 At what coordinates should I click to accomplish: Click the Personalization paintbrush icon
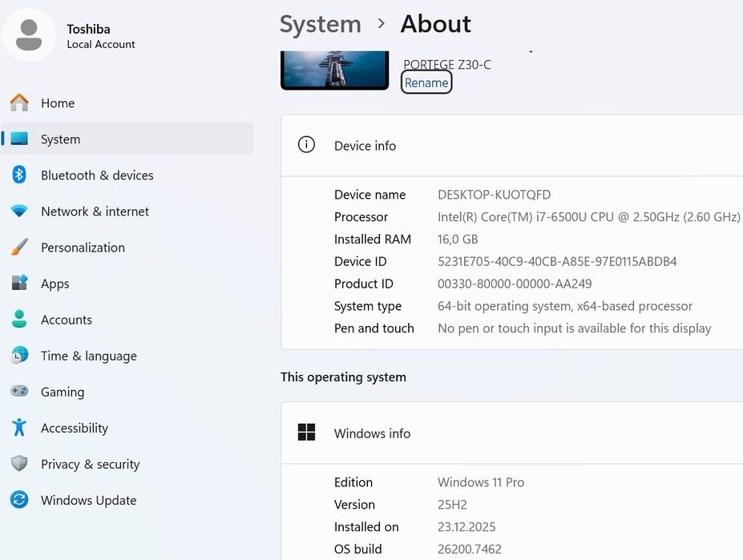[x=19, y=248]
